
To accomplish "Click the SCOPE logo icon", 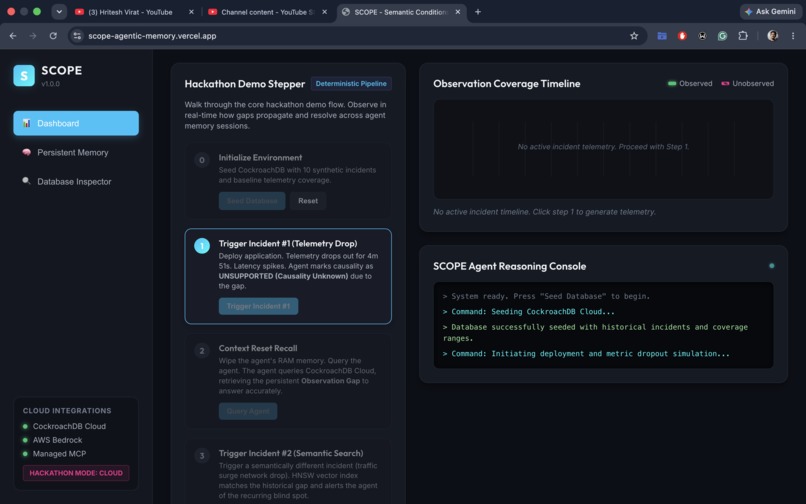I will (24, 75).
